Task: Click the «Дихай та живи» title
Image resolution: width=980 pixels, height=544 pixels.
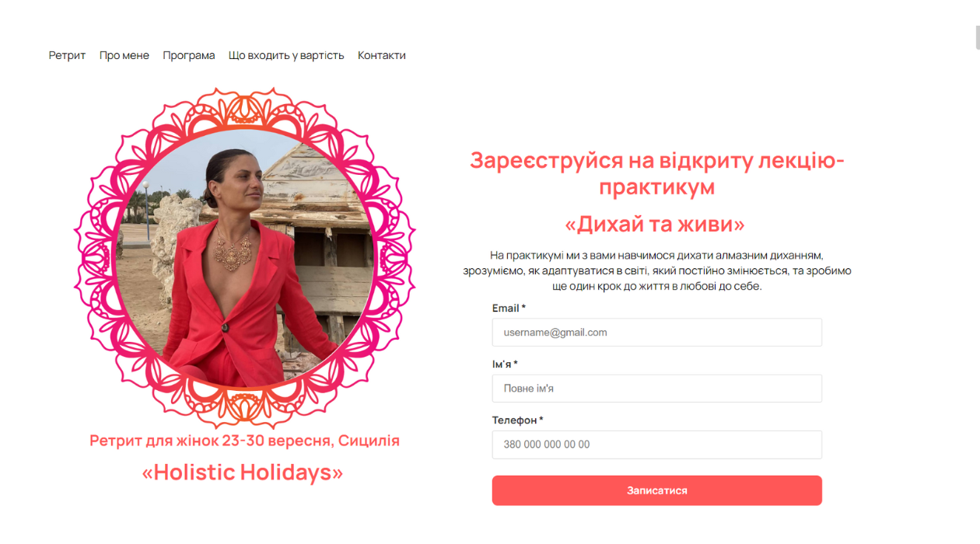Action: pos(655,225)
